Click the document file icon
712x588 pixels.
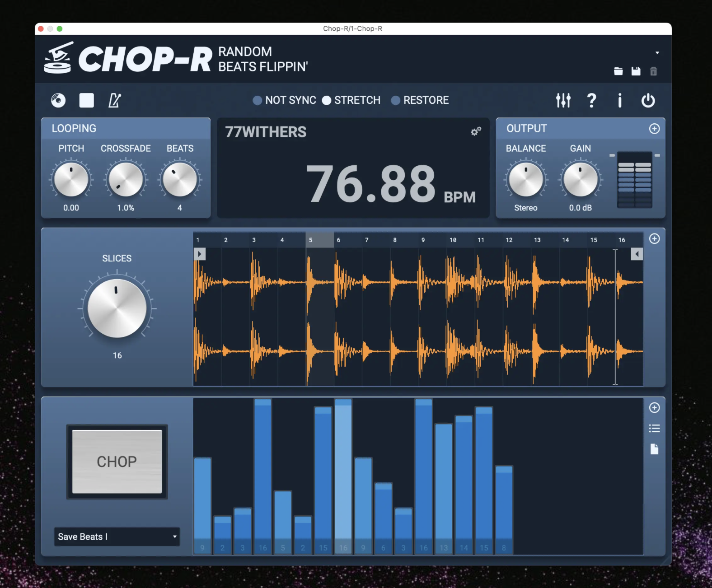(654, 449)
